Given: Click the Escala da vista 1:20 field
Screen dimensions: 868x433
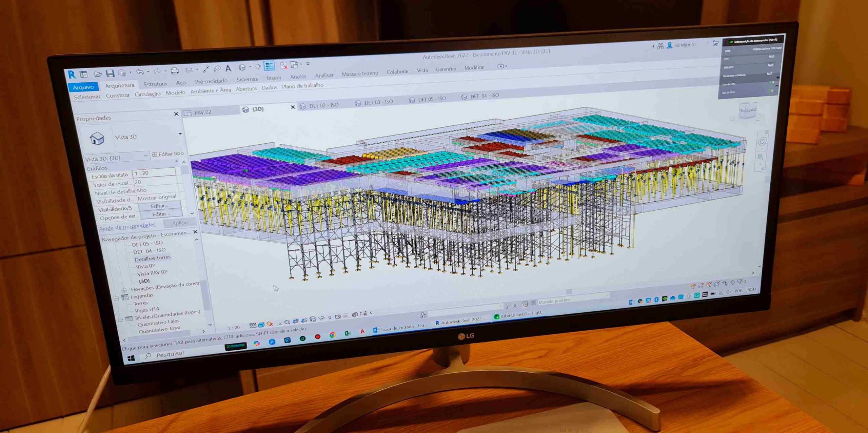Looking at the screenshot, I should tap(154, 173).
